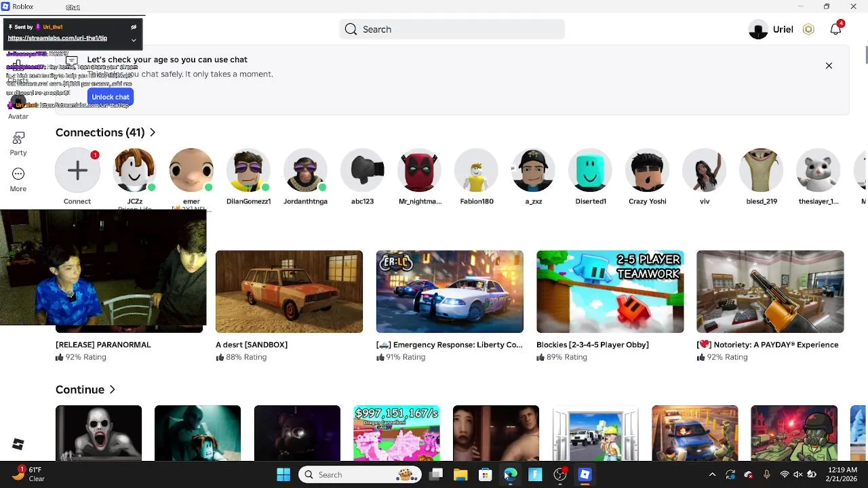Open abc123's connection avatar
This screenshot has width=868, height=488.
(362, 170)
